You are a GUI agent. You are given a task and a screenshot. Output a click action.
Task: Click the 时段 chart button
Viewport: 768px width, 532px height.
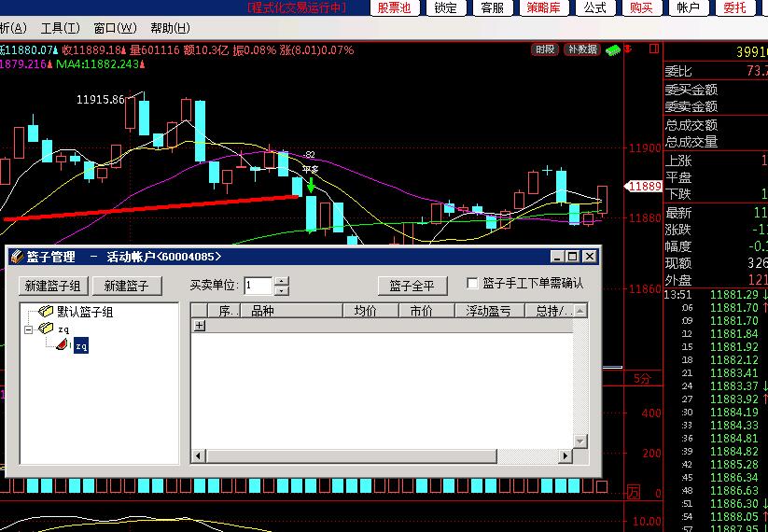pos(545,49)
